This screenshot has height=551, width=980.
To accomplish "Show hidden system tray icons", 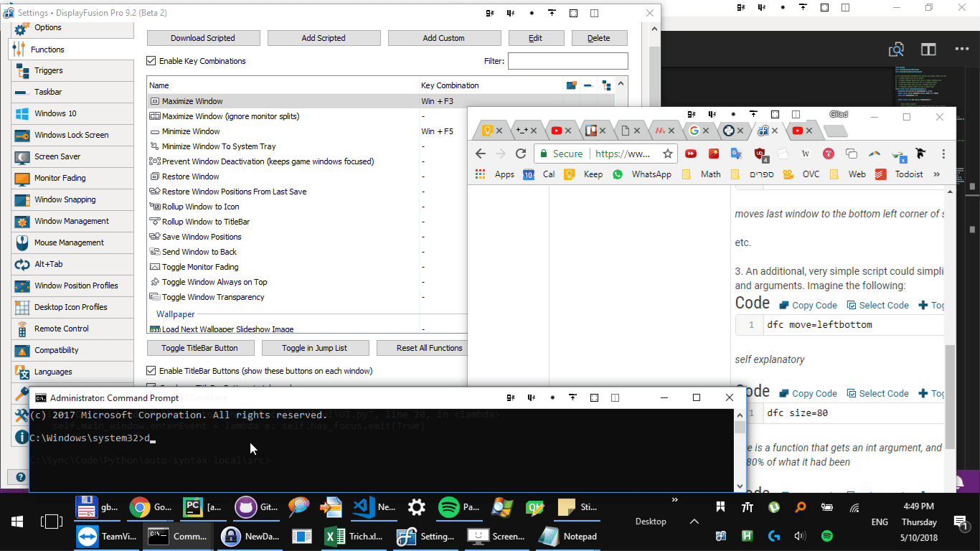I will pos(693,522).
